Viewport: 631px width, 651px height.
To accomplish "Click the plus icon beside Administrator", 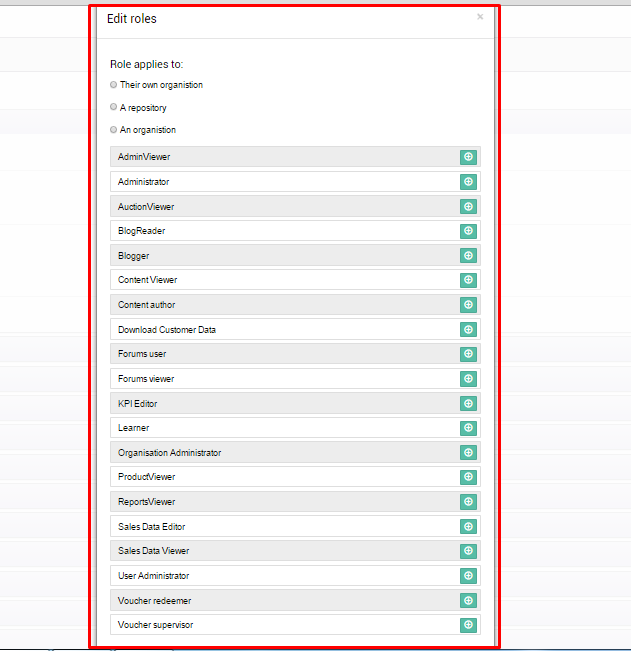I will tap(468, 181).
